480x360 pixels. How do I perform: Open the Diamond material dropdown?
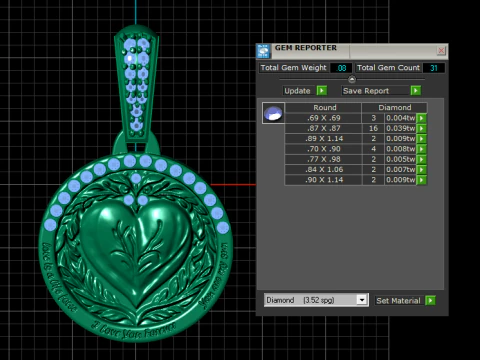coord(362,300)
